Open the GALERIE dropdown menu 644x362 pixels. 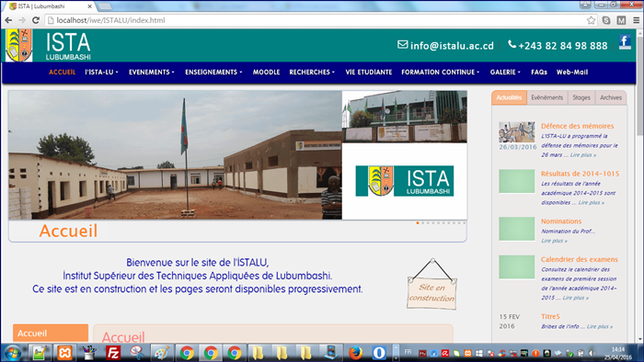505,73
